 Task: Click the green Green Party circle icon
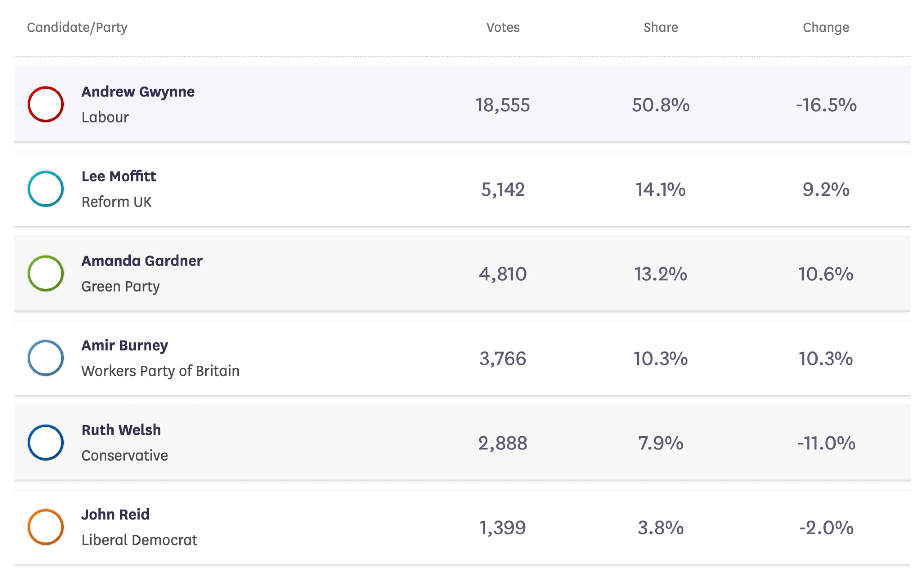coord(45,273)
